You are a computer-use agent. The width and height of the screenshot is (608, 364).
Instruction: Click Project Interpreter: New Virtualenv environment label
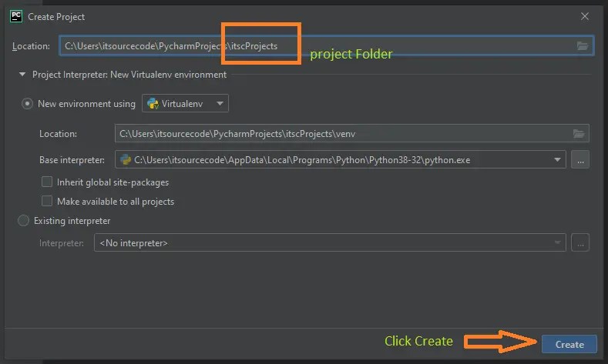tap(129, 75)
